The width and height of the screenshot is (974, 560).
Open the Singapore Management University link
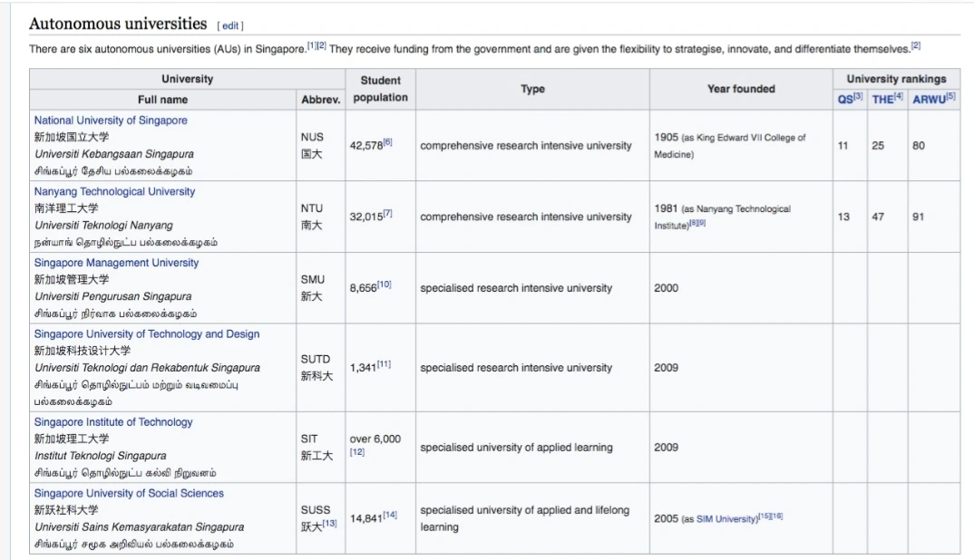click(116, 264)
